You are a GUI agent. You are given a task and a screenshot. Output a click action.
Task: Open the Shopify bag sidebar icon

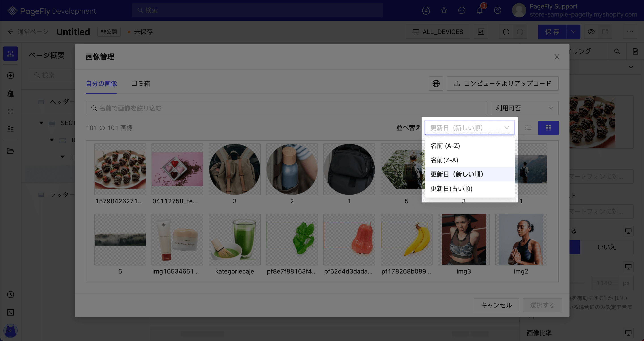11,93
